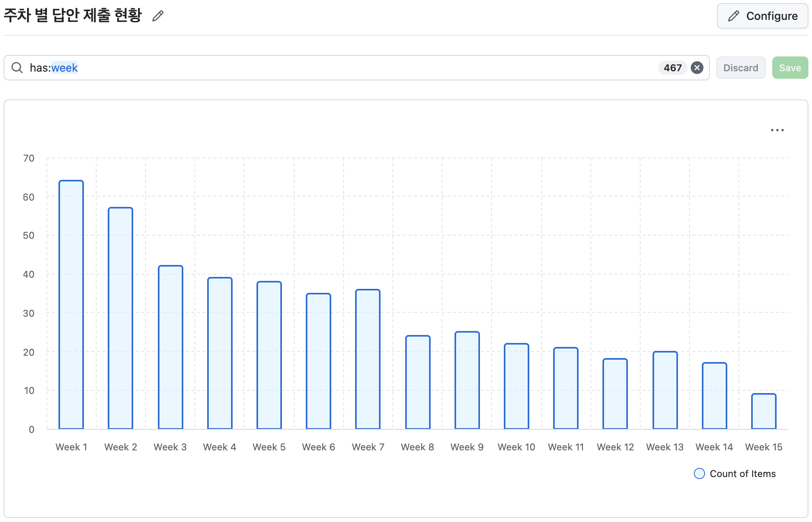Click the Configure button
Screen dimensions: 812x522
point(762,16)
